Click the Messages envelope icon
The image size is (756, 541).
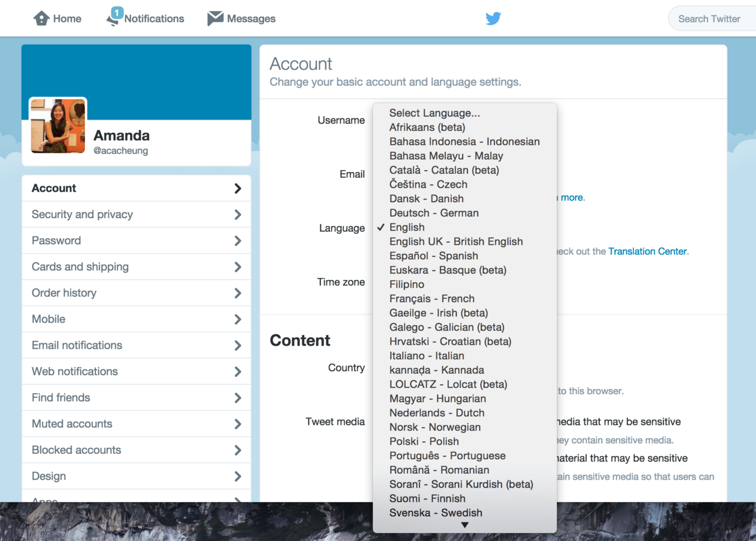pyautogui.click(x=215, y=19)
